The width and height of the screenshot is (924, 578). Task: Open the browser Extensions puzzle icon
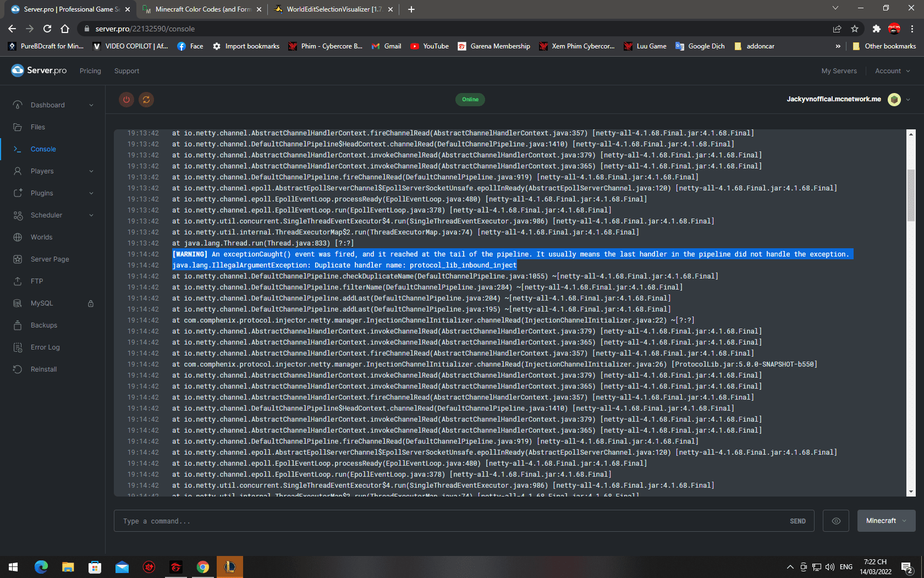tap(877, 29)
